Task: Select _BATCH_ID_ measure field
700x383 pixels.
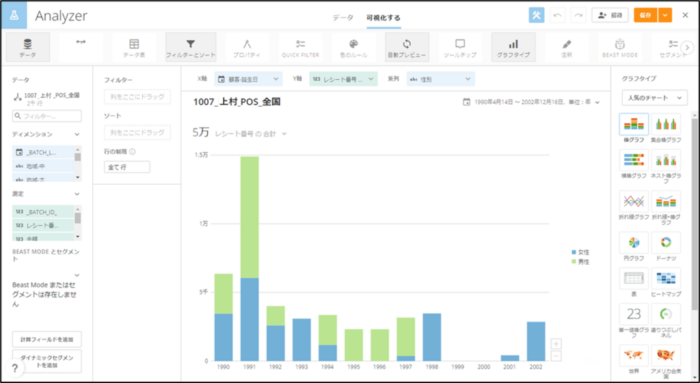Action: [x=43, y=212]
